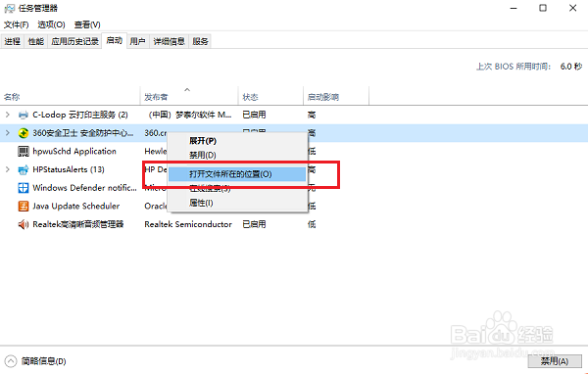
Task: Switch to the 服务 tab
Action: pyautogui.click(x=200, y=41)
